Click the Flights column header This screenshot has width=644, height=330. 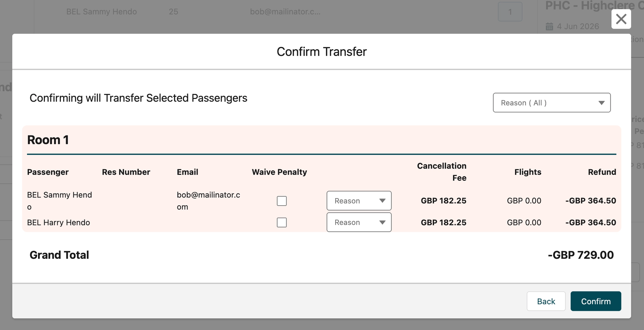tap(528, 172)
